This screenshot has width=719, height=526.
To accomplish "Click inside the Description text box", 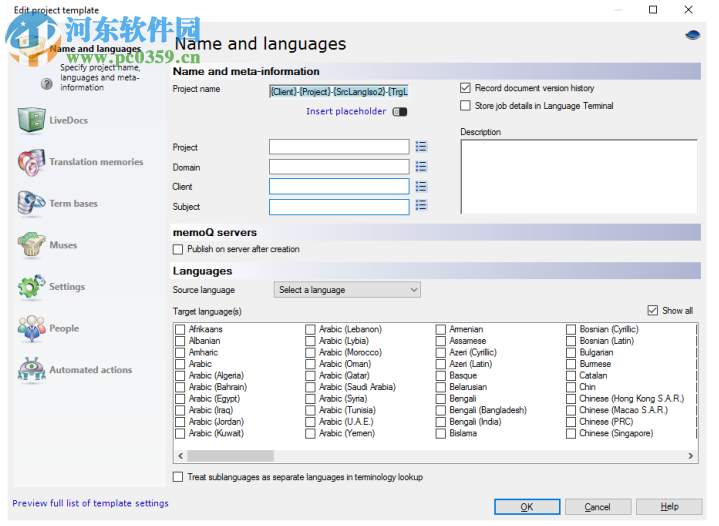I will 579,177.
